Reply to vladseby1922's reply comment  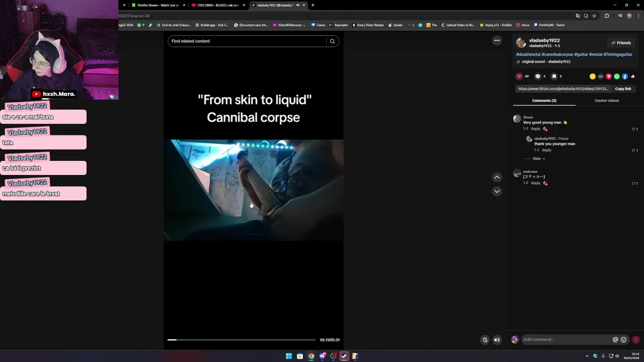546,150
